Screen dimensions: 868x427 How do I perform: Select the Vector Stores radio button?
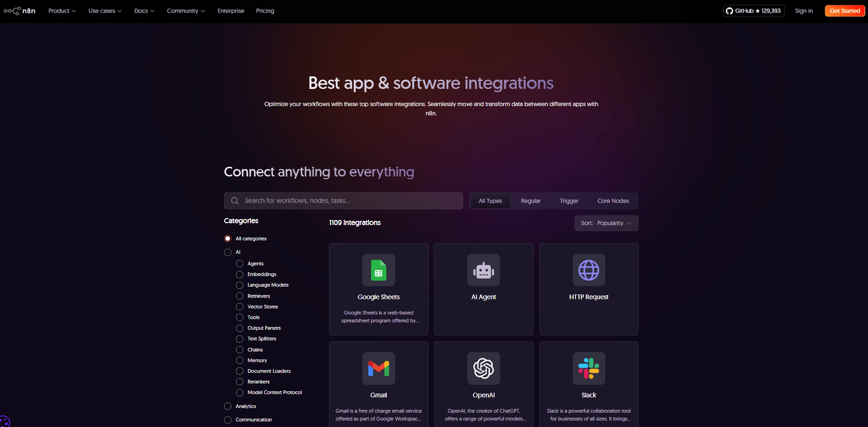point(240,307)
